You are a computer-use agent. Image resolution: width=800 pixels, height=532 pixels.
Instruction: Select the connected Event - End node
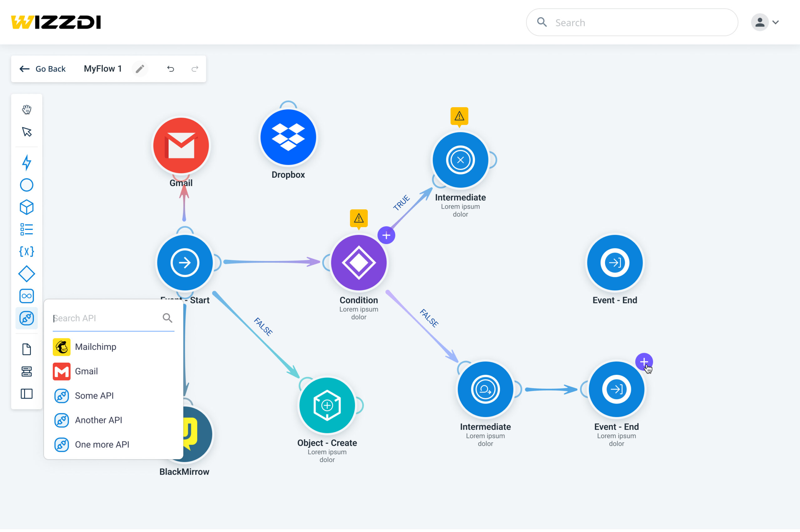[616, 389]
